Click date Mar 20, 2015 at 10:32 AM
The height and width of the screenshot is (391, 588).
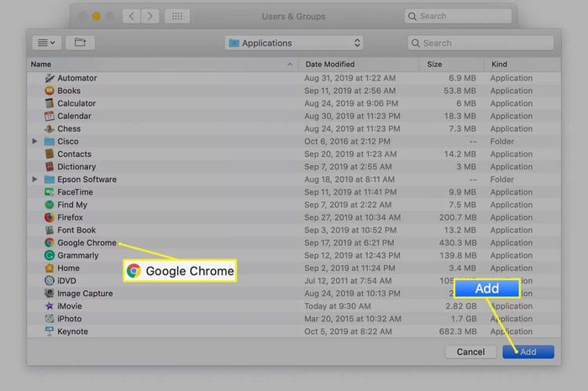[353, 319]
